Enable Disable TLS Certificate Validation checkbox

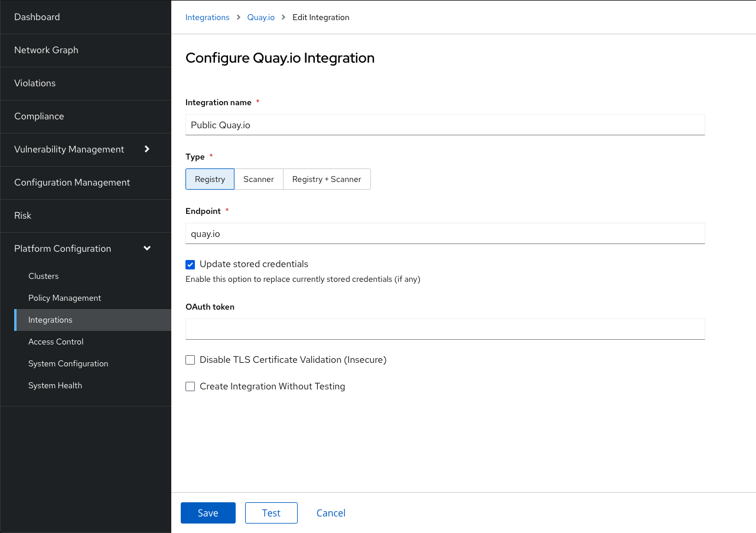coord(190,360)
